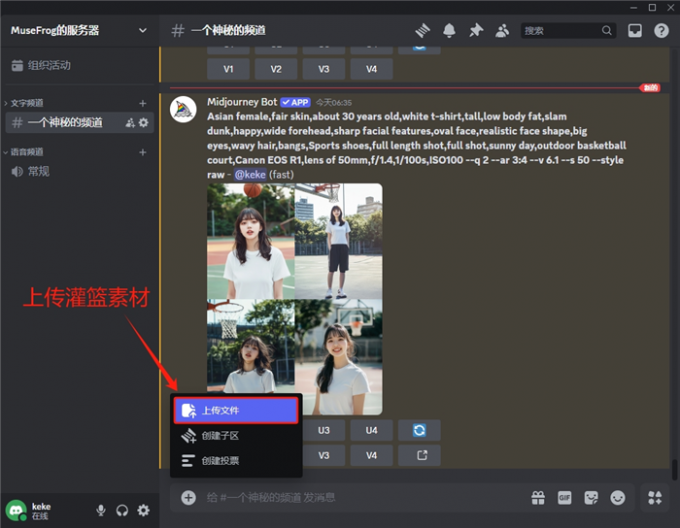The height and width of the screenshot is (528, 680).
Task: Add a channel to 语音频道 category
Action: coord(143,152)
